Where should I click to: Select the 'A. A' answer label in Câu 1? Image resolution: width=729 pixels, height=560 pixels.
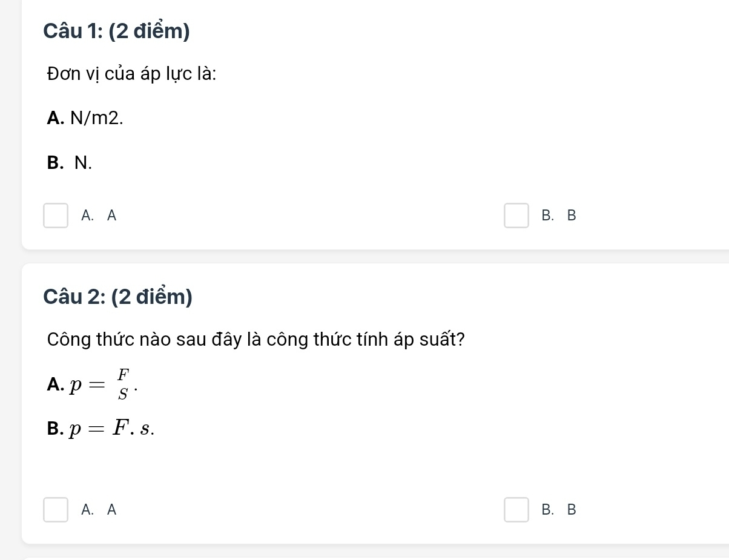(x=99, y=216)
